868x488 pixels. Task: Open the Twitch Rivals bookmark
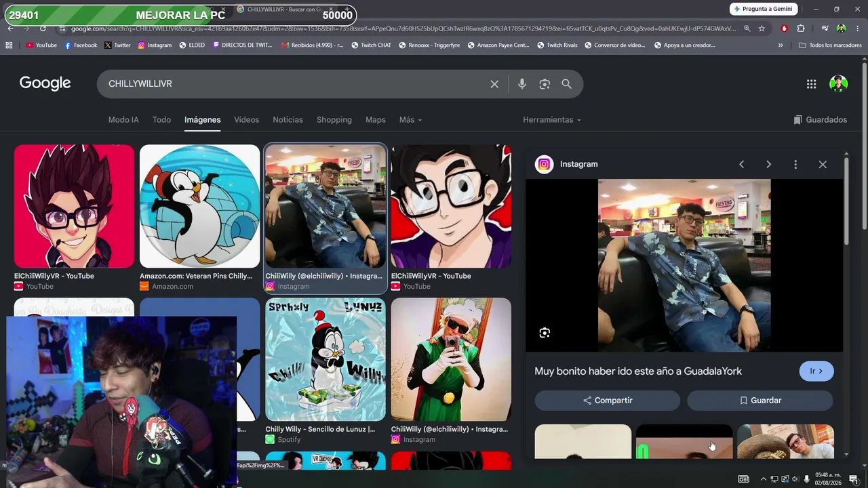557,45
